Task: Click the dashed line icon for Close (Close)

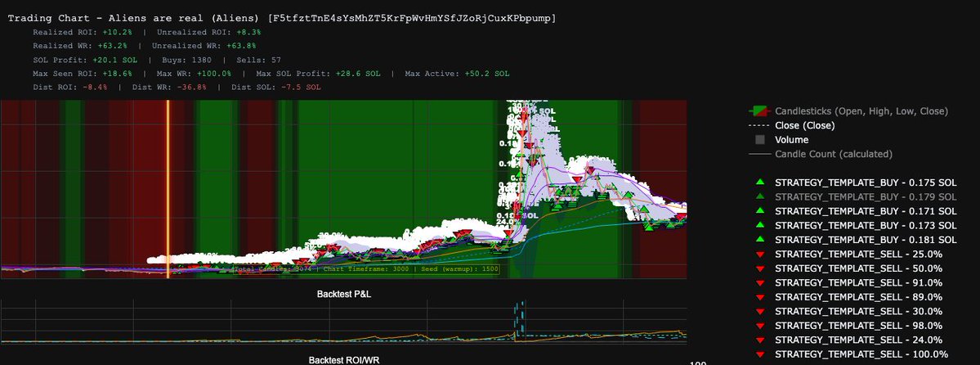Action: coord(760,125)
